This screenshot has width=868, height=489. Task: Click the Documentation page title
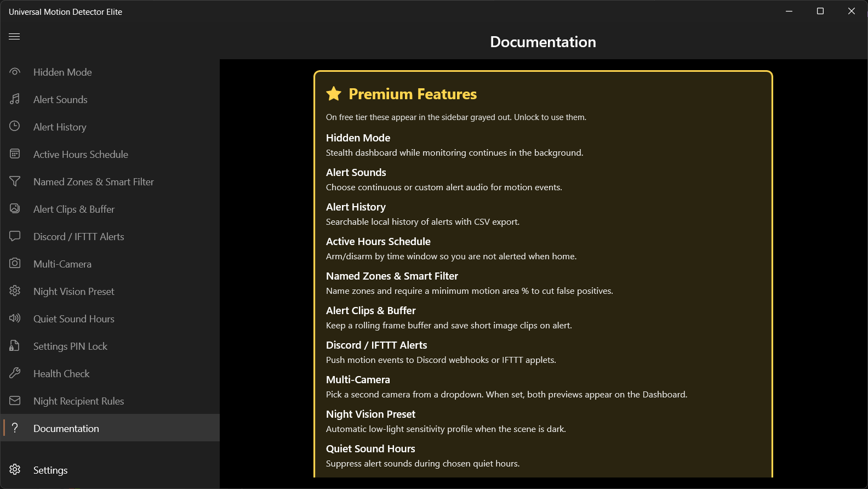click(543, 42)
